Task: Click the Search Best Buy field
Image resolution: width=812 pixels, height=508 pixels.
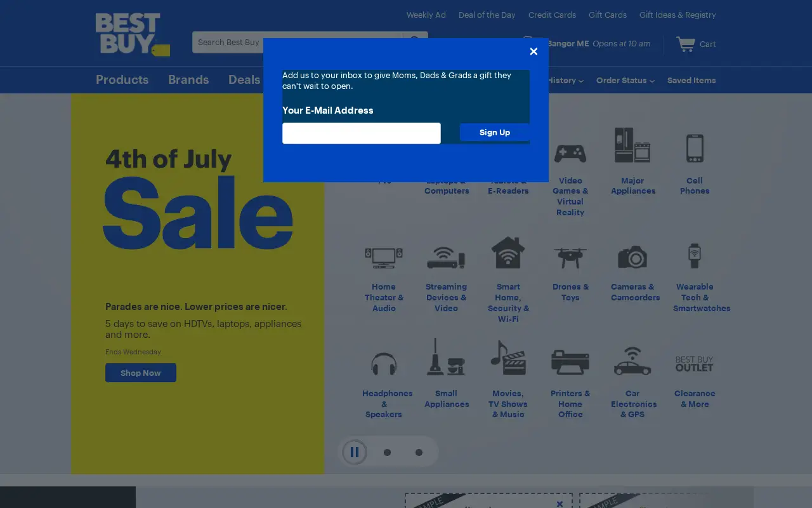Action: pos(297,43)
